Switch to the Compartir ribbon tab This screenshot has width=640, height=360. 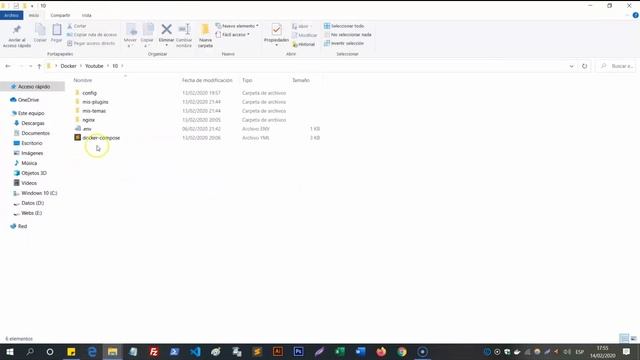(60, 15)
